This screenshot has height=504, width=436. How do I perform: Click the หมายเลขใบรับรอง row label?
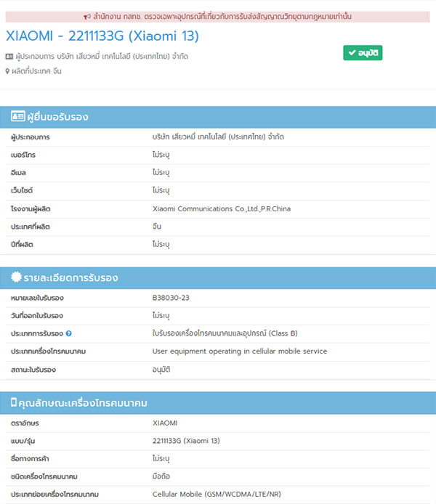coord(37,298)
